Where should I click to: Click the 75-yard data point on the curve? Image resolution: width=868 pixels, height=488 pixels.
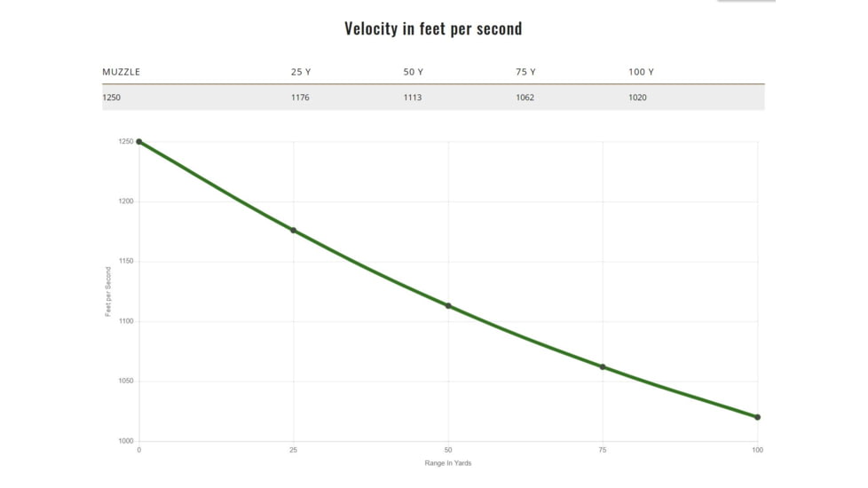click(x=603, y=367)
